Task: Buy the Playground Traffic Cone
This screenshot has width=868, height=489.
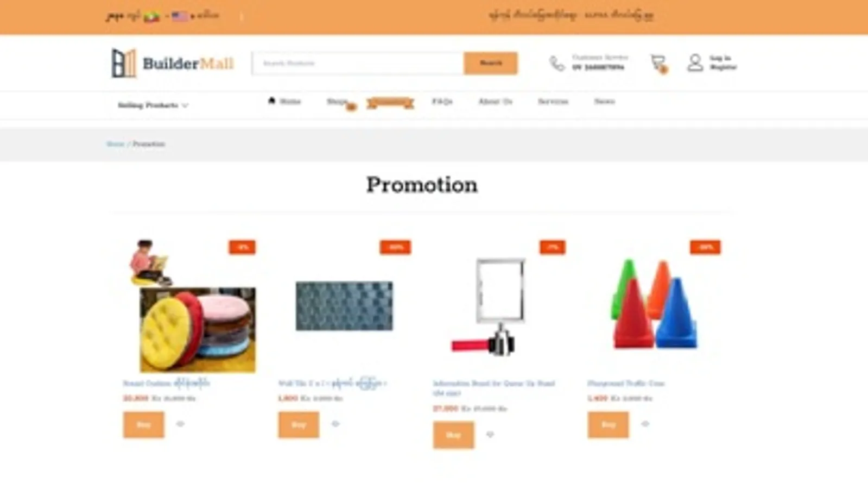Action: point(608,424)
